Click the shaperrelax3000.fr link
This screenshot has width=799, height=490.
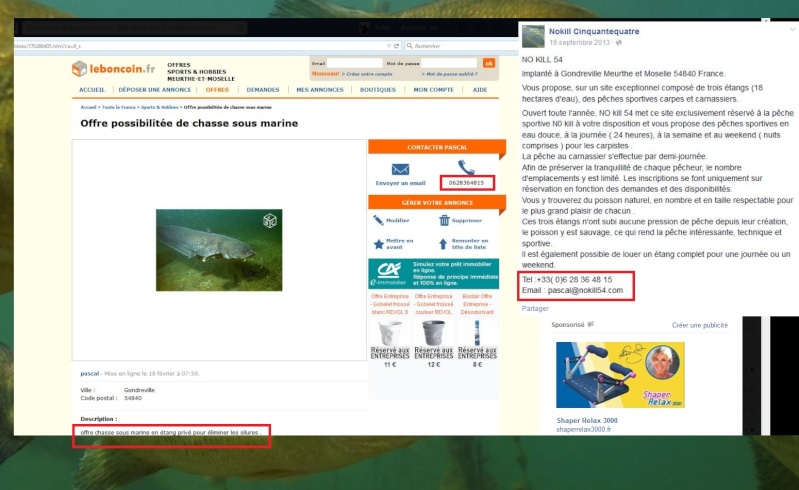pos(583,429)
